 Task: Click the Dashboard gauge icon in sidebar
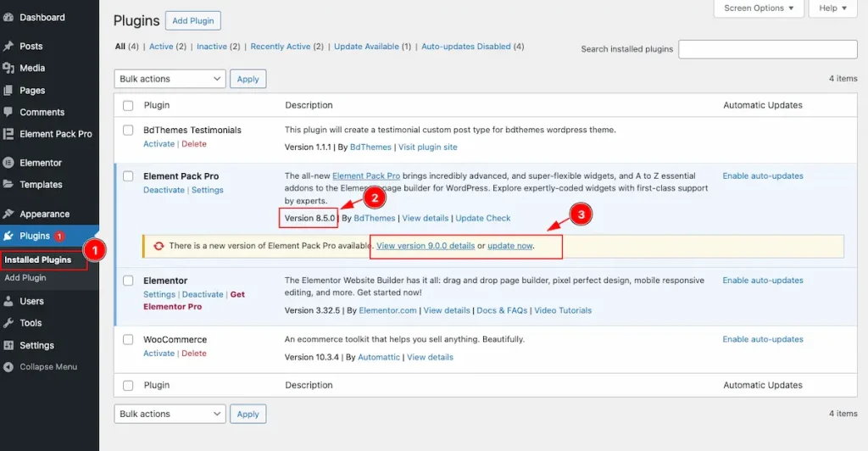pyautogui.click(x=8, y=17)
